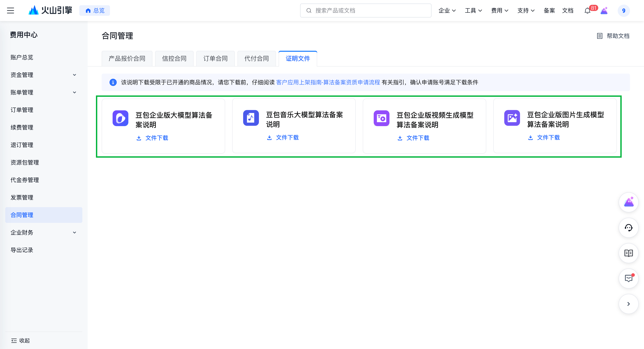Open the 费用 dropdown in top navigation
644x349 pixels.
(499, 11)
